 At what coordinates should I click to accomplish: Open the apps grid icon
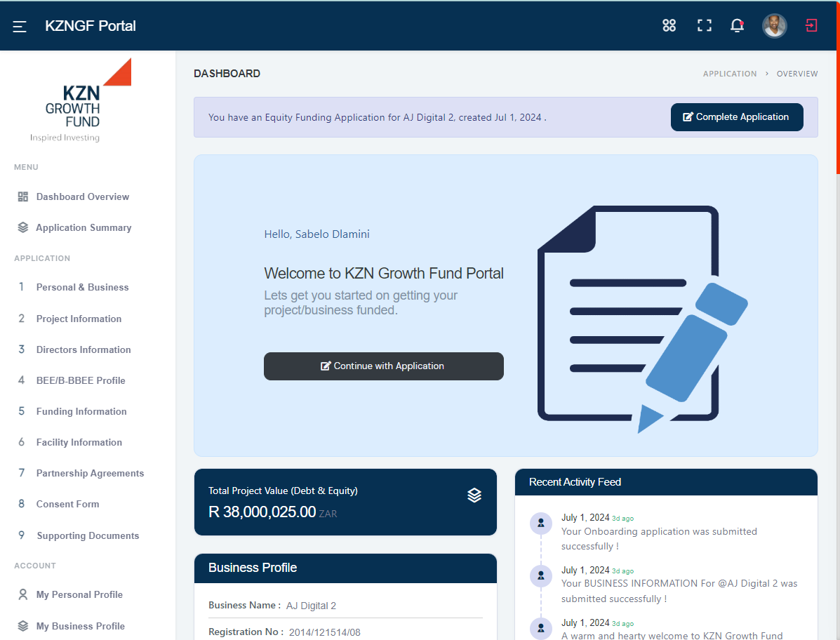[x=669, y=26]
